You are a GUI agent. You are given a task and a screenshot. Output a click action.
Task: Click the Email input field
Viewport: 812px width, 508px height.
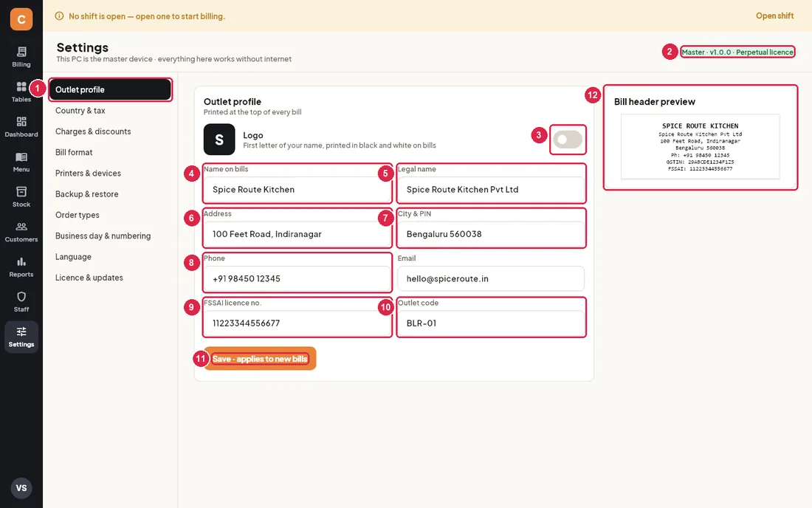[x=491, y=278]
